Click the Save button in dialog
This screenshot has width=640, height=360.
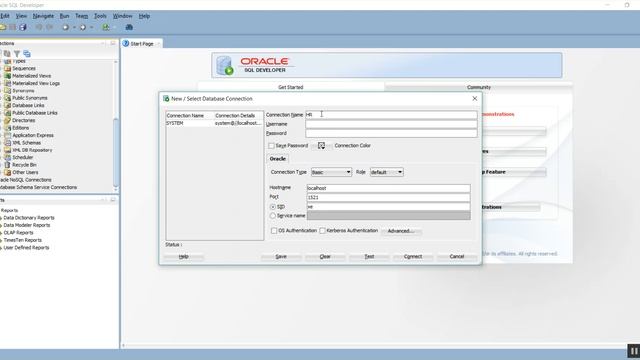(x=281, y=256)
